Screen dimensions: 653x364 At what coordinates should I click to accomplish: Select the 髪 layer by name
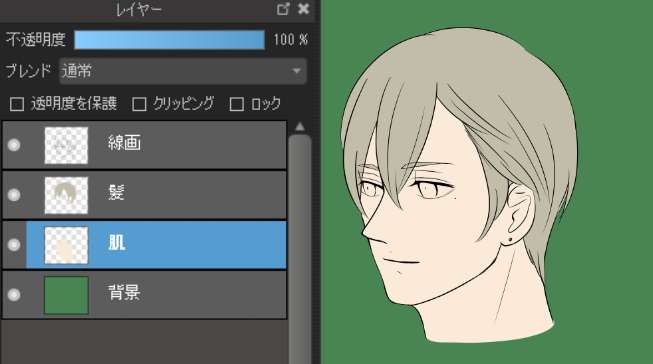coord(116,193)
